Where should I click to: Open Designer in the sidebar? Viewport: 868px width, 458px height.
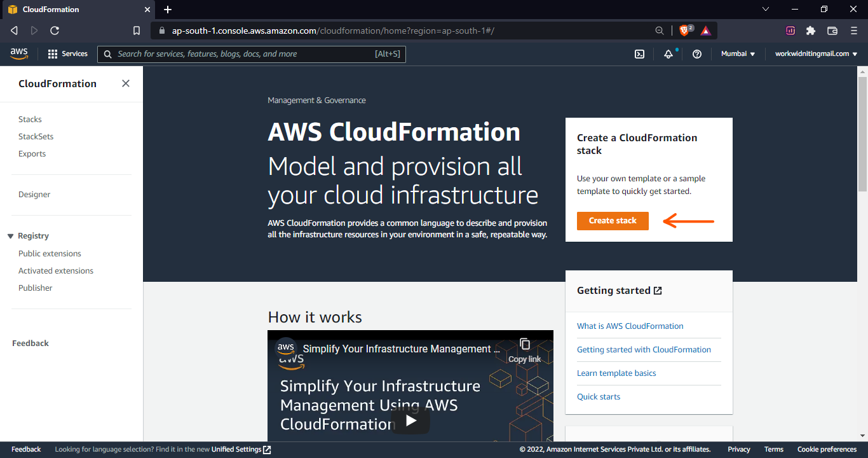click(x=34, y=195)
